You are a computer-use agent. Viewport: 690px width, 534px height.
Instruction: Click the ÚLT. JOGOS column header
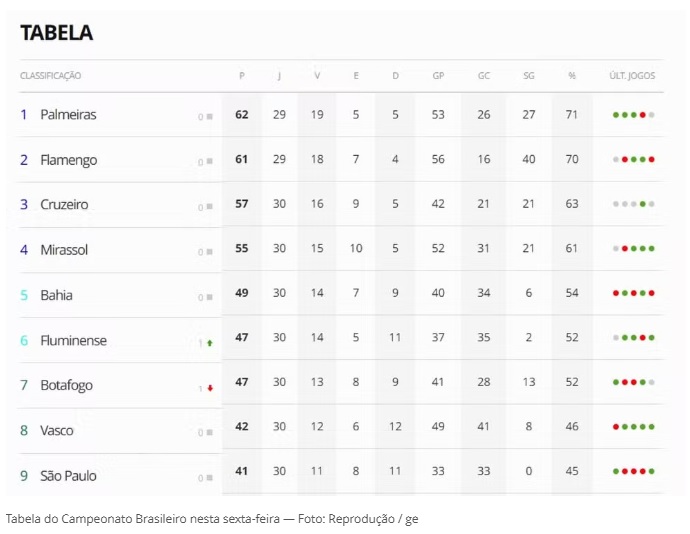(x=633, y=76)
